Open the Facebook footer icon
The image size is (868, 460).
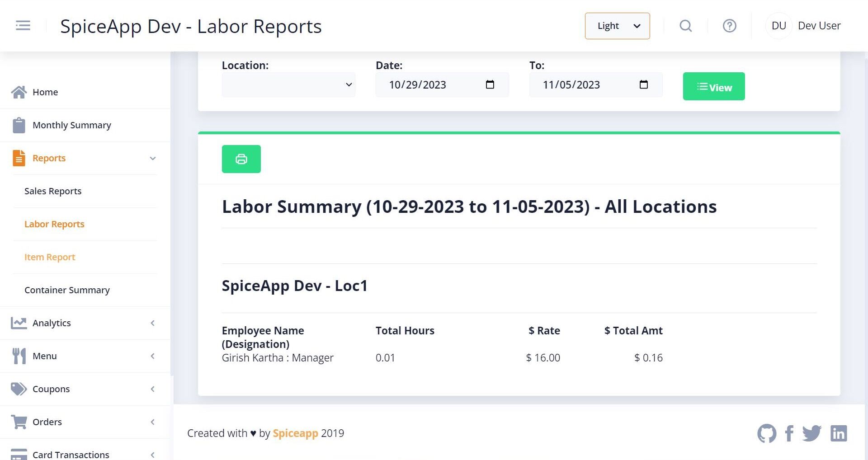click(789, 433)
